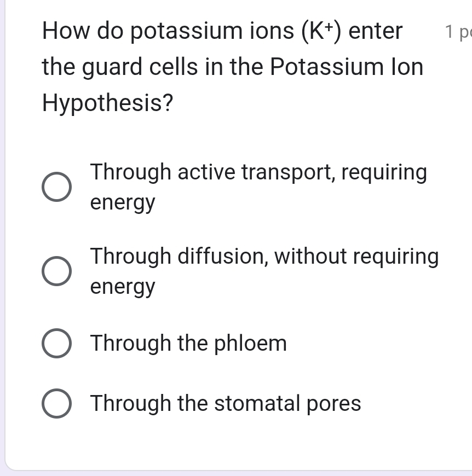Click the label 'Through the stomatal pores'
The image size is (472, 476).
click(x=226, y=404)
